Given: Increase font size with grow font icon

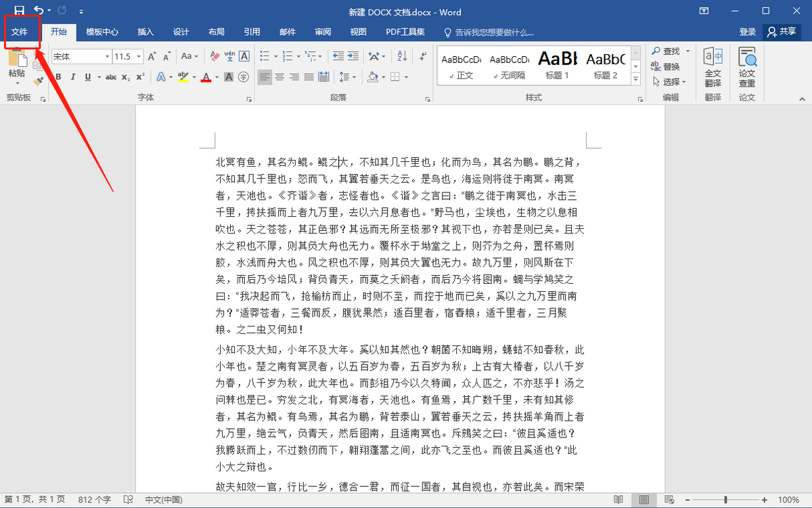Looking at the screenshot, I should (x=152, y=56).
